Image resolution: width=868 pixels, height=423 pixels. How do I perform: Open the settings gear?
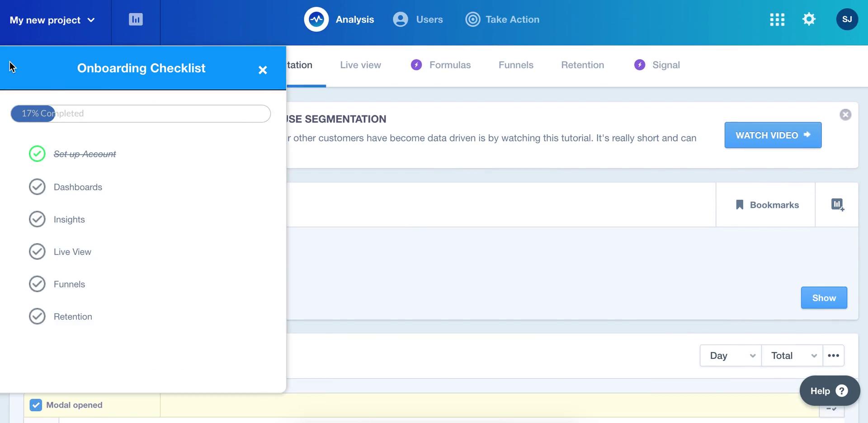coord(809,19)
